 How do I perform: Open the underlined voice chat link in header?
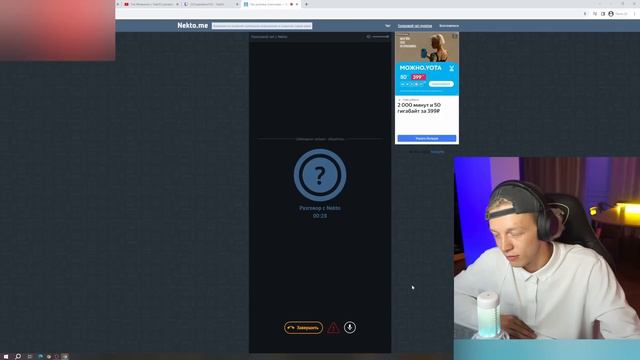click(415, 26)
